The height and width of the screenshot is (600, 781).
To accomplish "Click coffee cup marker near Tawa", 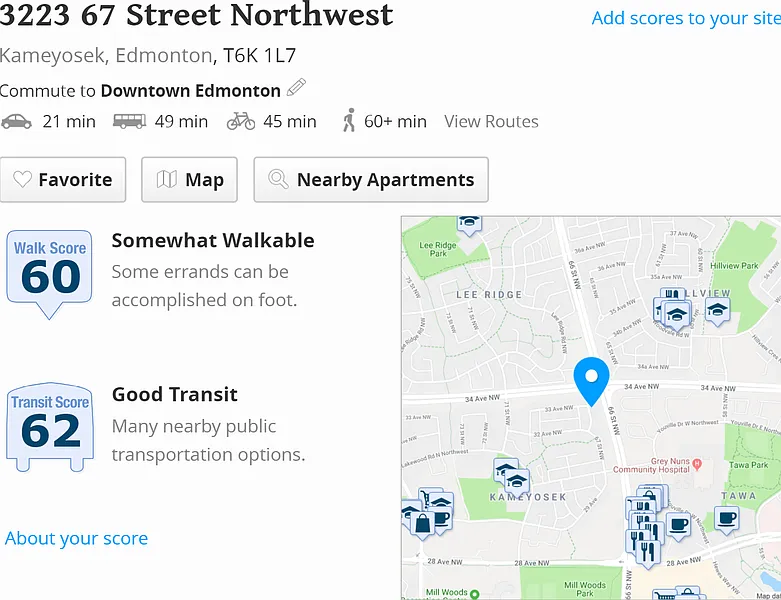I will click(727, 518).
